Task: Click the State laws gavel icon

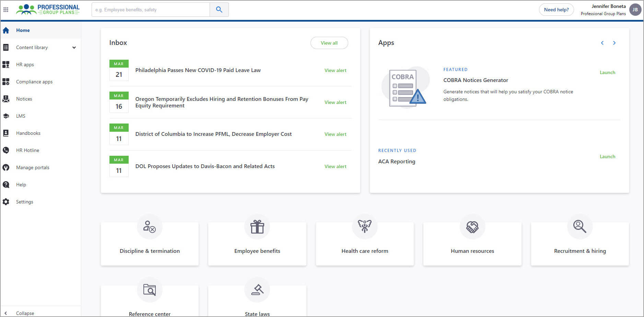Action: click(x=257, y=290)
